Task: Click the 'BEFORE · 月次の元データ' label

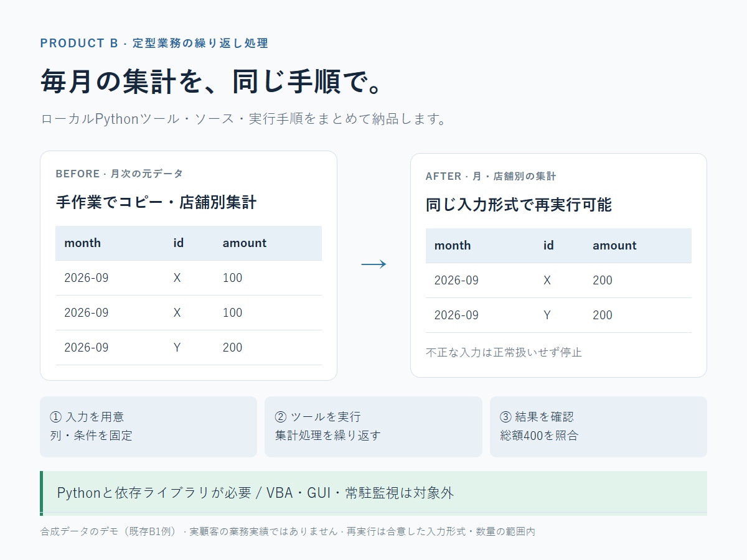Action: pos(120,174)
